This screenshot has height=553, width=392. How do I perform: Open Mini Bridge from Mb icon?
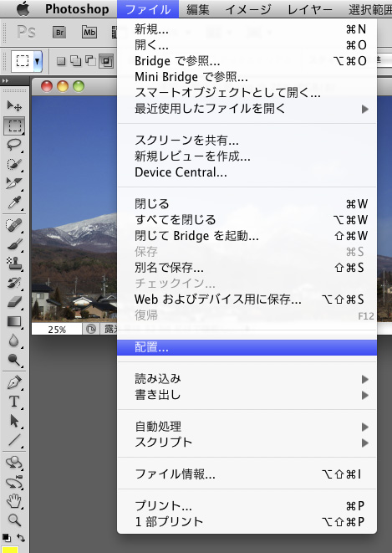point(89,33)
